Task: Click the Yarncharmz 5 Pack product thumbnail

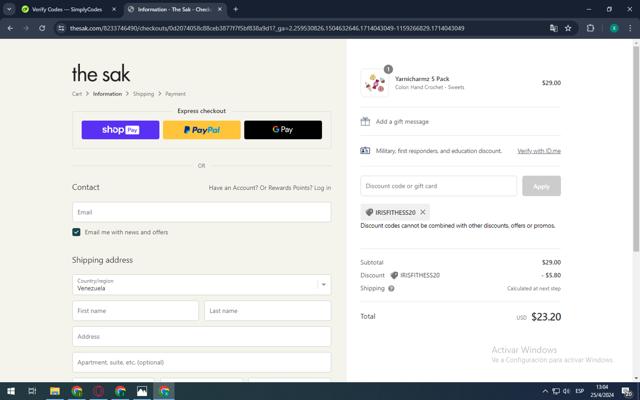Action: click(374, 83)
